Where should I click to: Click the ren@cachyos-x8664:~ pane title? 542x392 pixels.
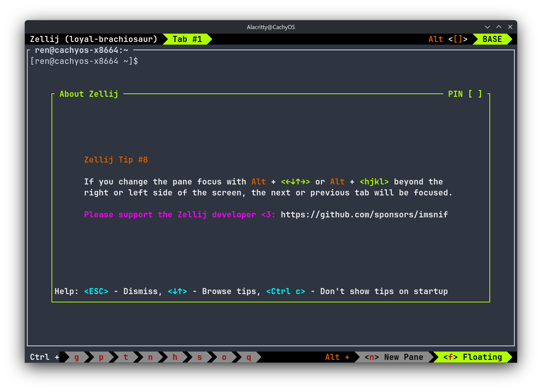(x=81, y=50)
